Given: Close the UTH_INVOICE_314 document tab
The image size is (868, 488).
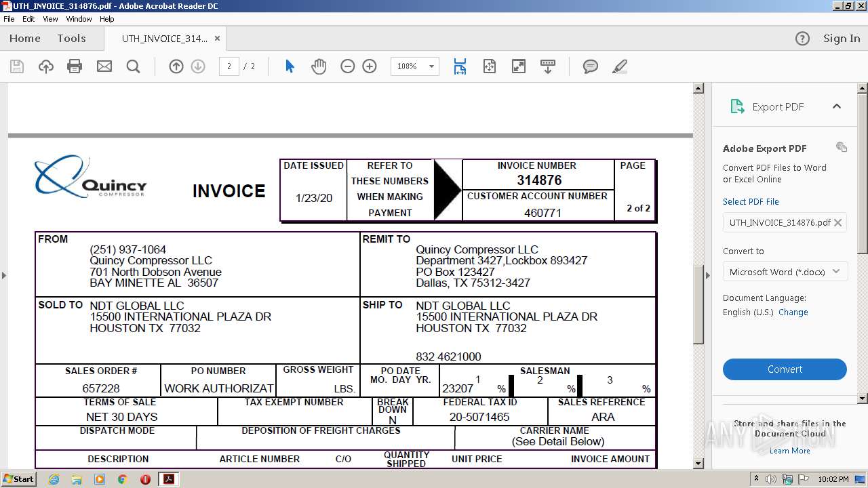Looking at the screenshot, I should (217, 39).
